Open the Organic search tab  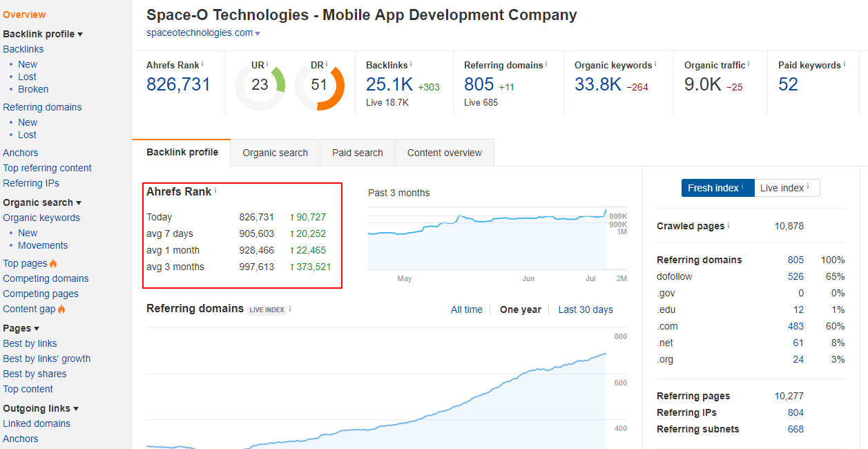(276, 153)
